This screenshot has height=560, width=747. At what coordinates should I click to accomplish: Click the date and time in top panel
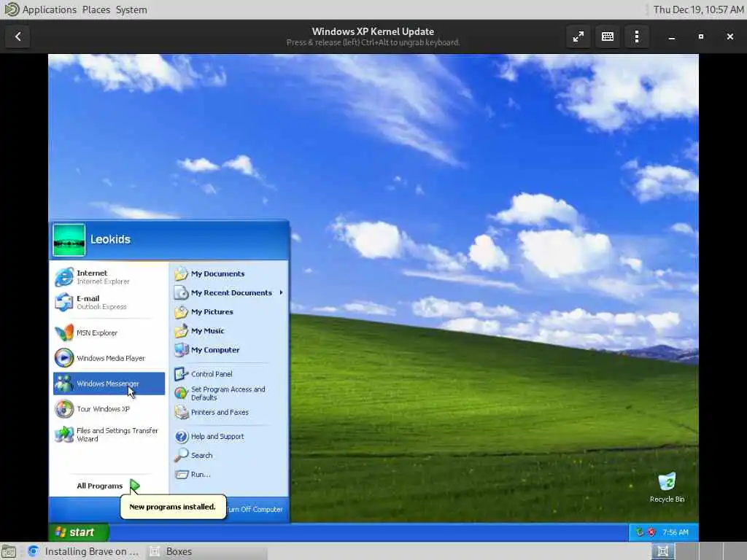698,9
